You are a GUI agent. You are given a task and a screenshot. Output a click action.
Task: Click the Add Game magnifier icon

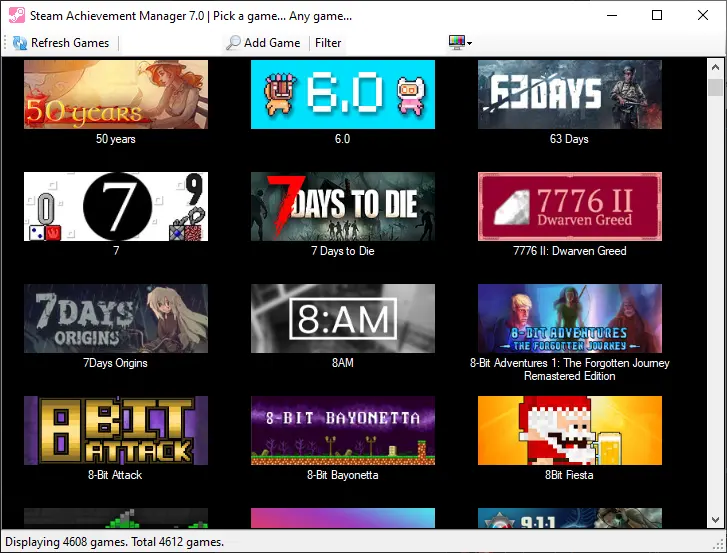coord(233,43)
